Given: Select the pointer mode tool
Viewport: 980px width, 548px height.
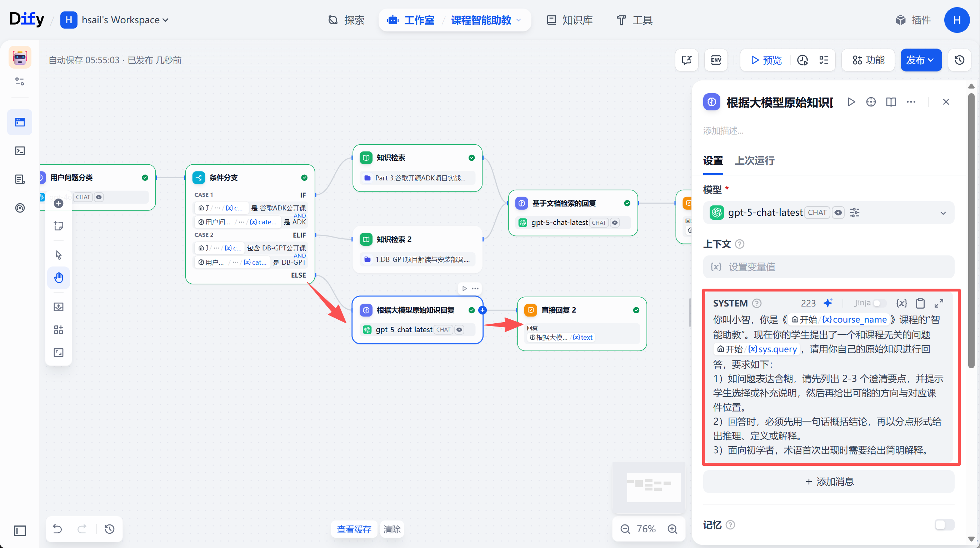Looking at the screenshot, I should coord(59,255).
